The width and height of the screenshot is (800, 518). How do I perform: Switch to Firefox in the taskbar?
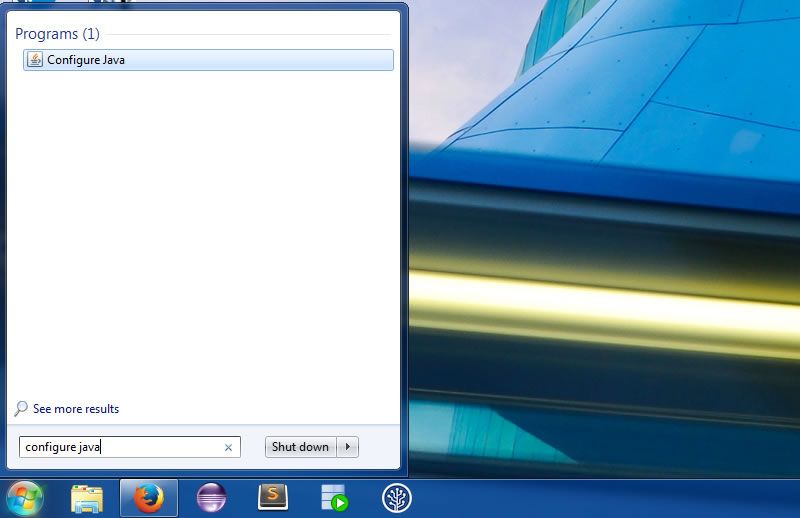[x=149, y=498]
